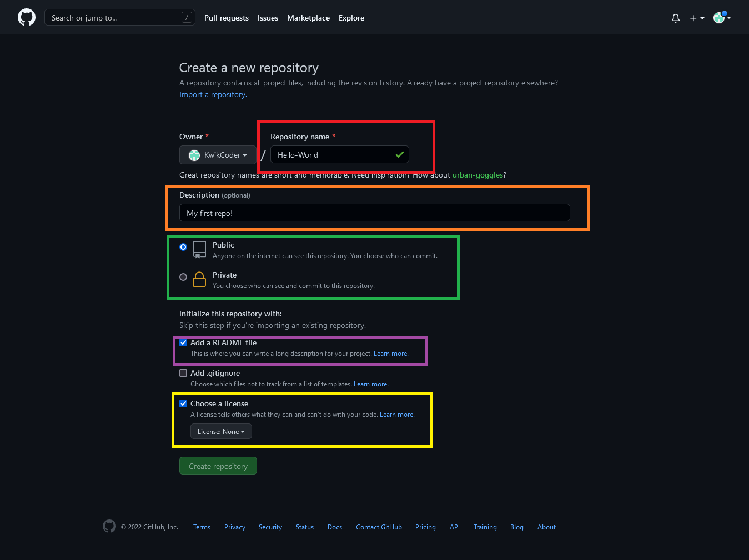Open the Security footer link
The image size is (749, 560).
click(270, 527)
